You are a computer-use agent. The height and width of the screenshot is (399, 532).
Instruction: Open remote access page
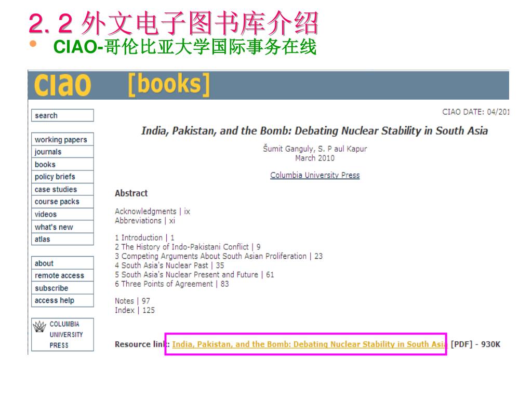62,275
